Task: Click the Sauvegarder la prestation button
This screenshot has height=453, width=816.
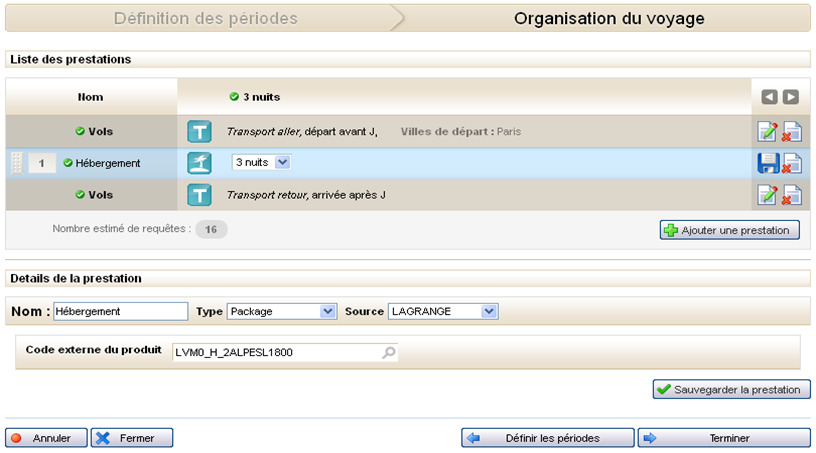Action: pos(731,389)
